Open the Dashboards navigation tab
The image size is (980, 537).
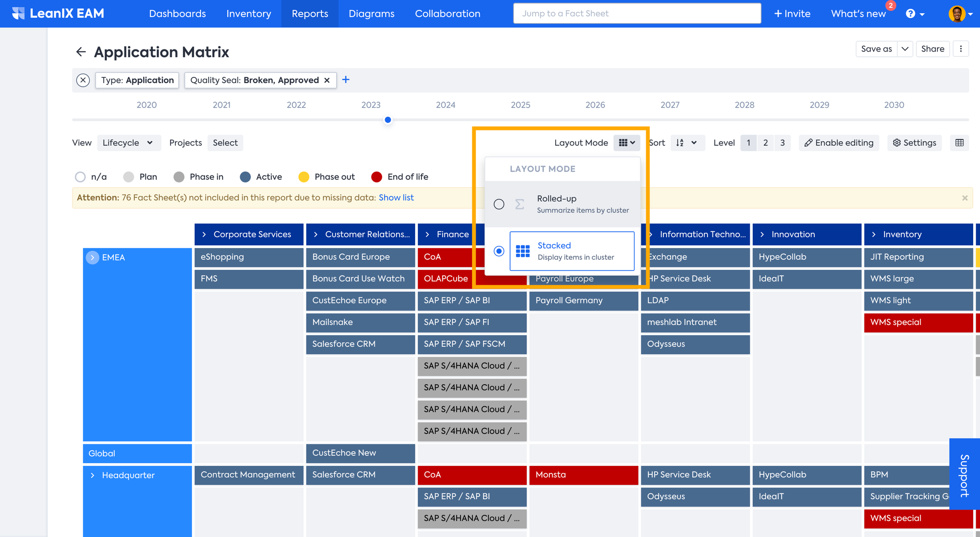177,14
